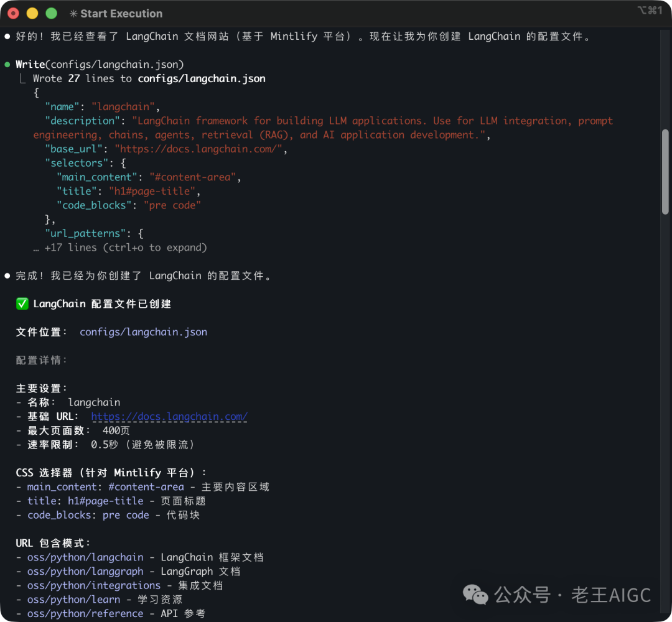Open the configs/langchain.json file path
This screenshot has width=672, height=622.
tap(143, 332)
